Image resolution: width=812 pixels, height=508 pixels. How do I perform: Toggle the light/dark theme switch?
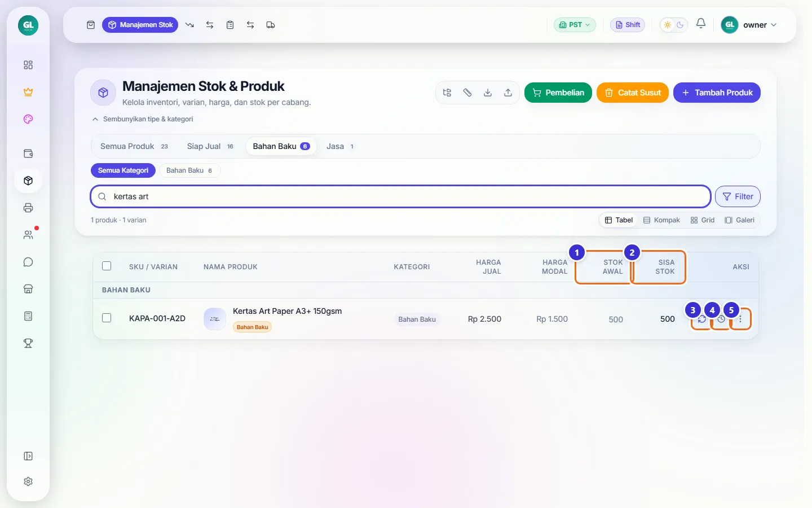(x=674, y=25)
